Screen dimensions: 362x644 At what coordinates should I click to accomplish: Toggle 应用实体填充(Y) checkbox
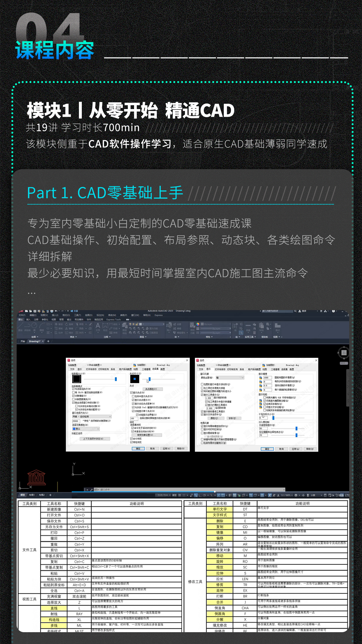tap(265, 404)
